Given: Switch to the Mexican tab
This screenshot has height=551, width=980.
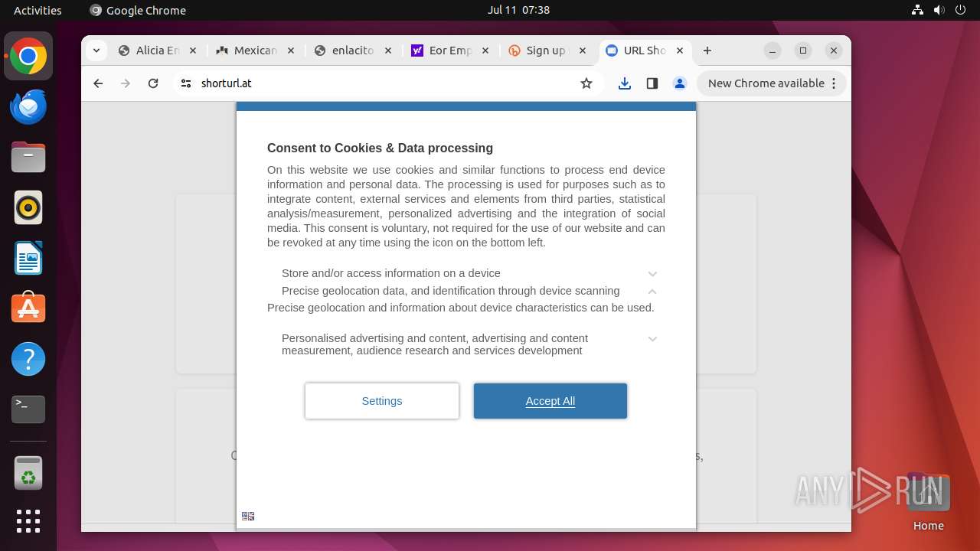Looking at the screenshot, I should click(256, 51).
